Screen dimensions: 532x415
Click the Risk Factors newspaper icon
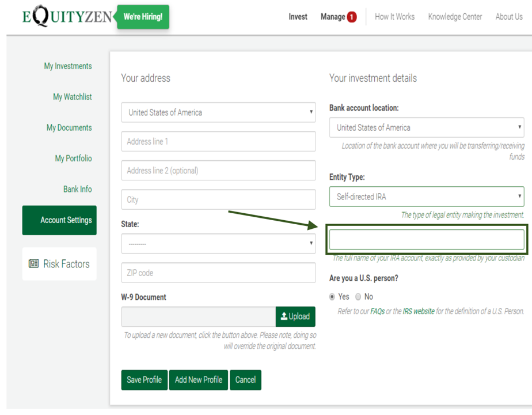[x=34, y=264]
